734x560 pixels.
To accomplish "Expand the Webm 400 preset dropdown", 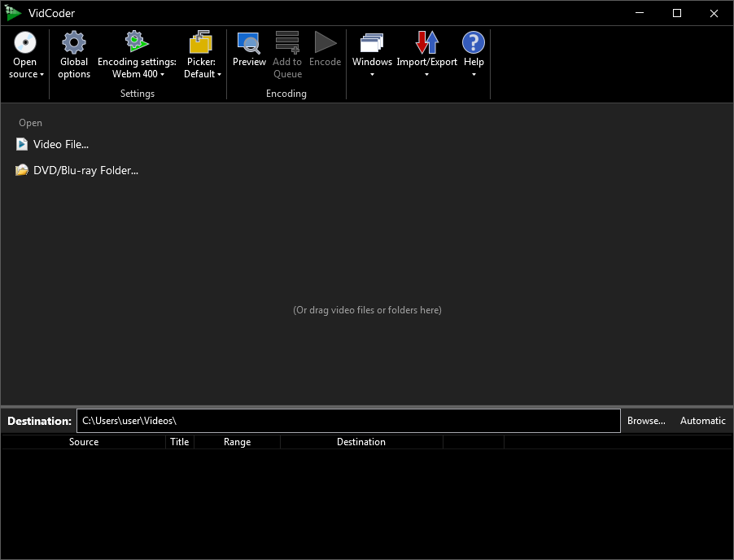I will (x=163, y=74).
